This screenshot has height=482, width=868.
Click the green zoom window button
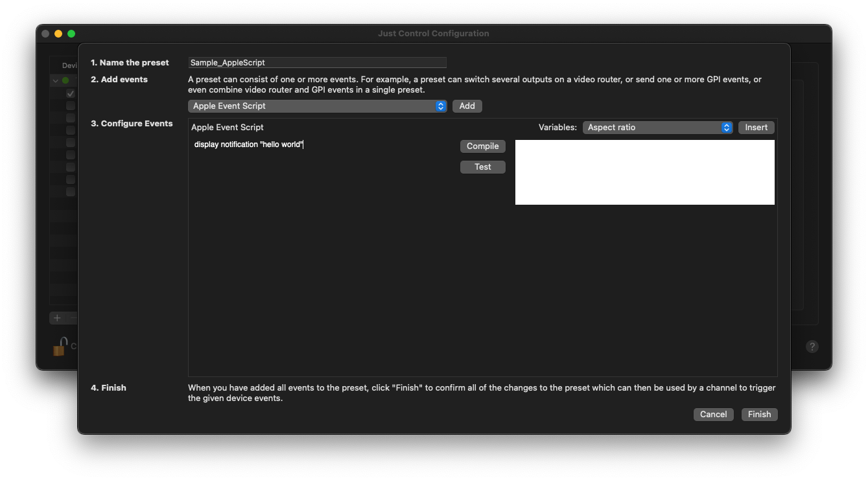click(x=71, y=34)
